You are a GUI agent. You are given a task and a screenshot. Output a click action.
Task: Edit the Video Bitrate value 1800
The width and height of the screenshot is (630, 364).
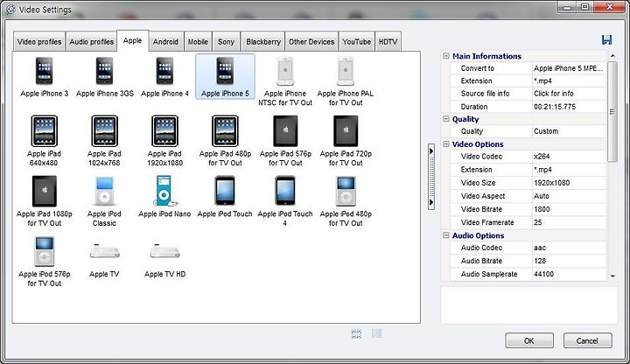[569, 209]
